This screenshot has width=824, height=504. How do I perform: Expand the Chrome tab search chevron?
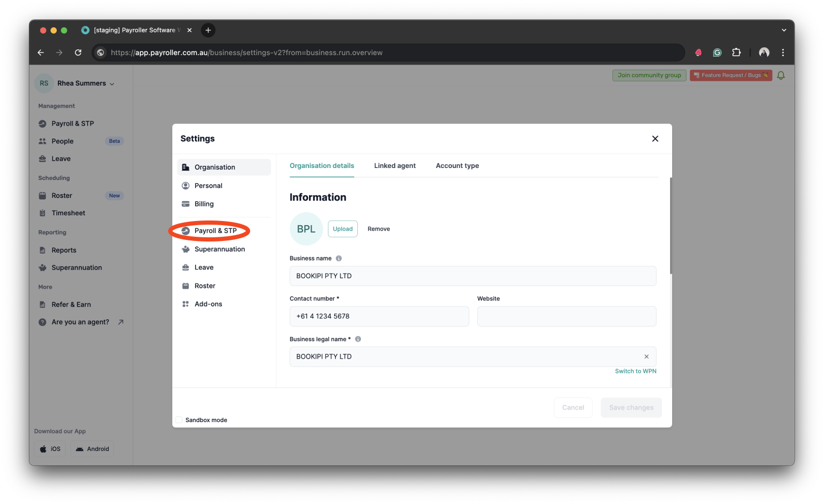tap(784, 30)
